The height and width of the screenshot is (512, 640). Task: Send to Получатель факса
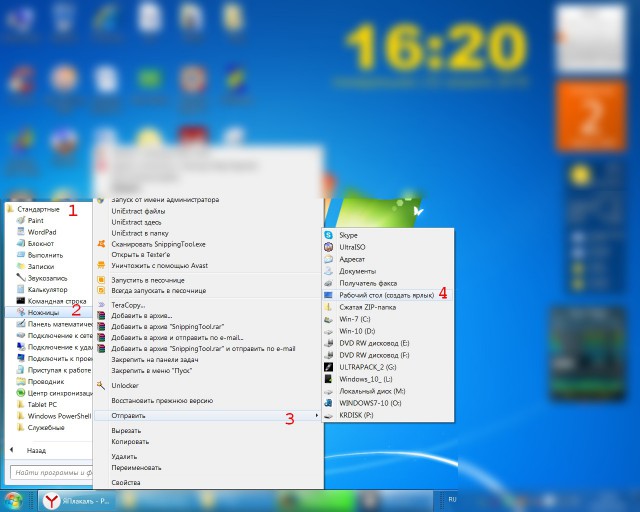click(368, 283)
